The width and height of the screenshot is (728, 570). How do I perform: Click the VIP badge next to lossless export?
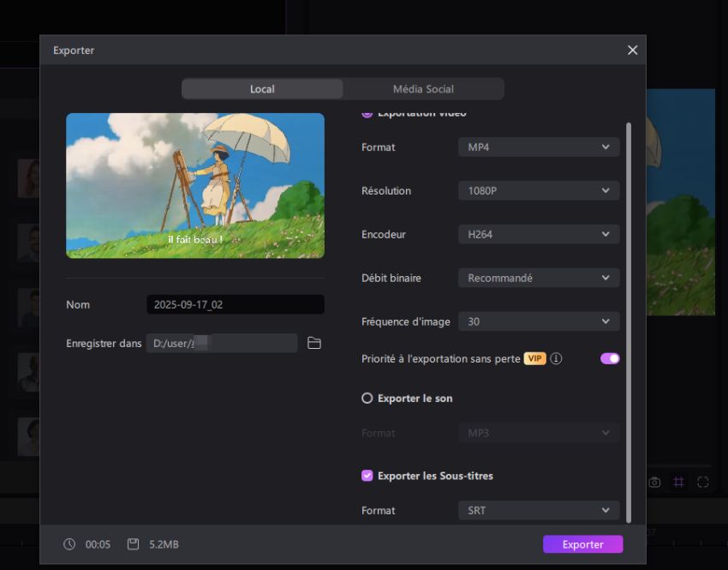[534, 358]
